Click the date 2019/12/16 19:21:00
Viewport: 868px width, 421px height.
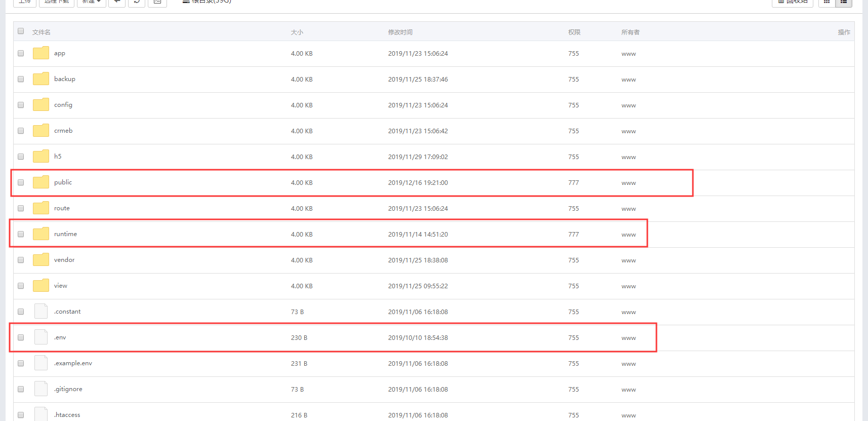pos(418,183)
